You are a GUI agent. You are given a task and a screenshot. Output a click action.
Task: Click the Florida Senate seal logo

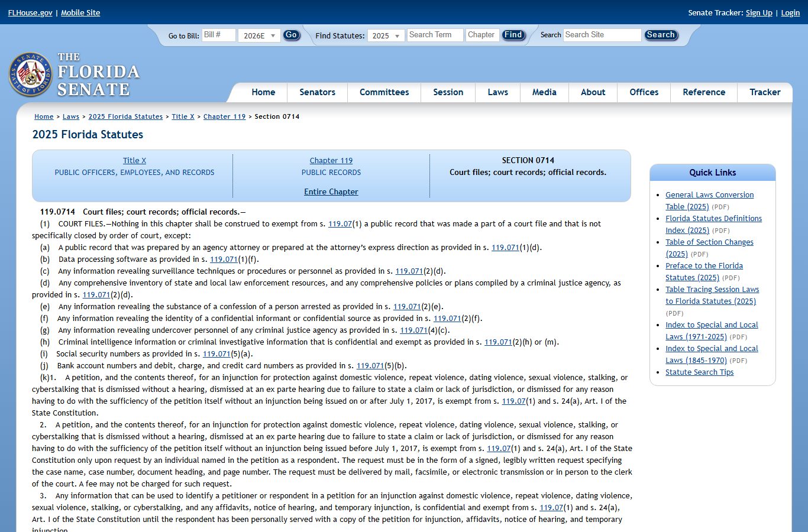pyautogui.click(x=31, y=75)
